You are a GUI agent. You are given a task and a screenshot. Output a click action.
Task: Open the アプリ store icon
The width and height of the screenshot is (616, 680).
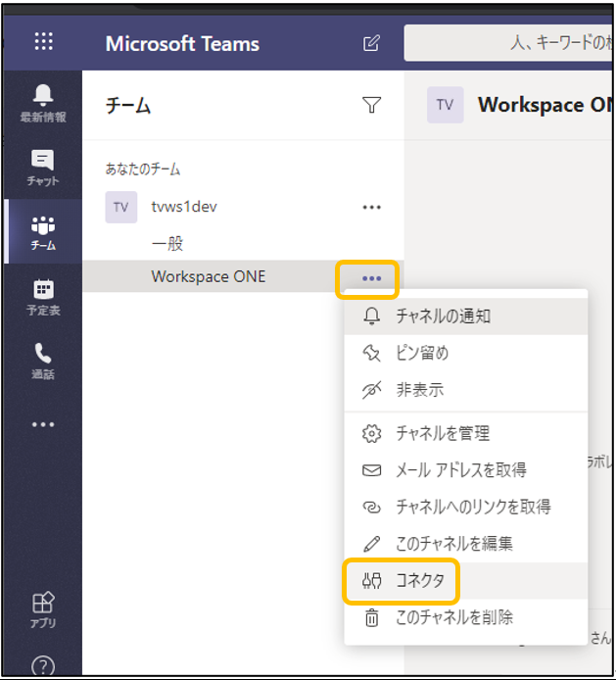(43, 609)
